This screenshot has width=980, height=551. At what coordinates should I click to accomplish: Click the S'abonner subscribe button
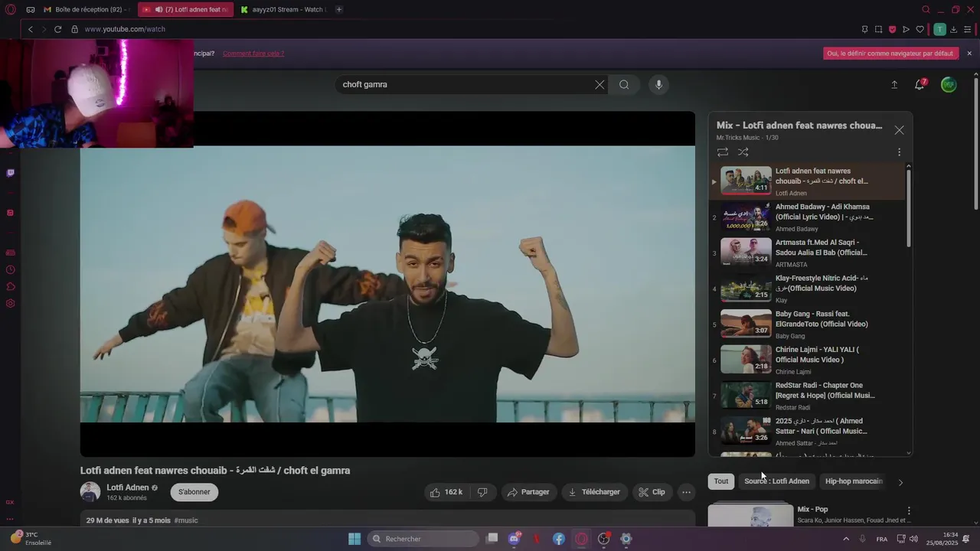tap(194, 492)
